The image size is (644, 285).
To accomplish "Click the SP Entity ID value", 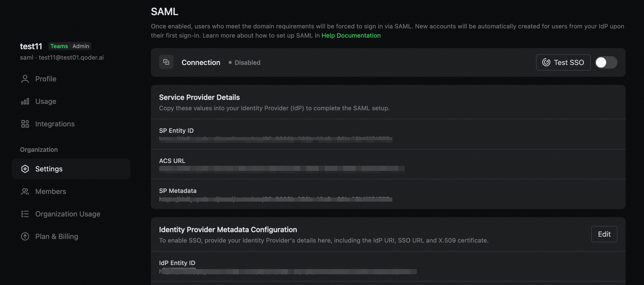I will click(x=276, y=139).
